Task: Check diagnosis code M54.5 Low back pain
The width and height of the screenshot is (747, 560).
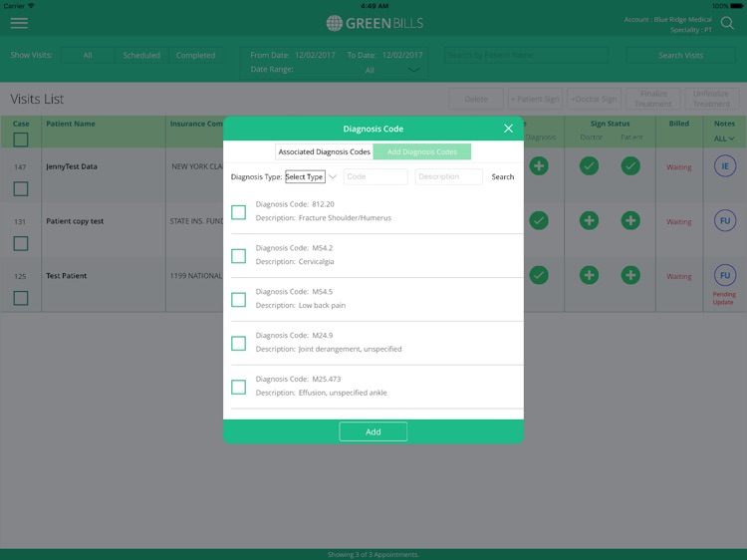Action: tap(239, 300)
